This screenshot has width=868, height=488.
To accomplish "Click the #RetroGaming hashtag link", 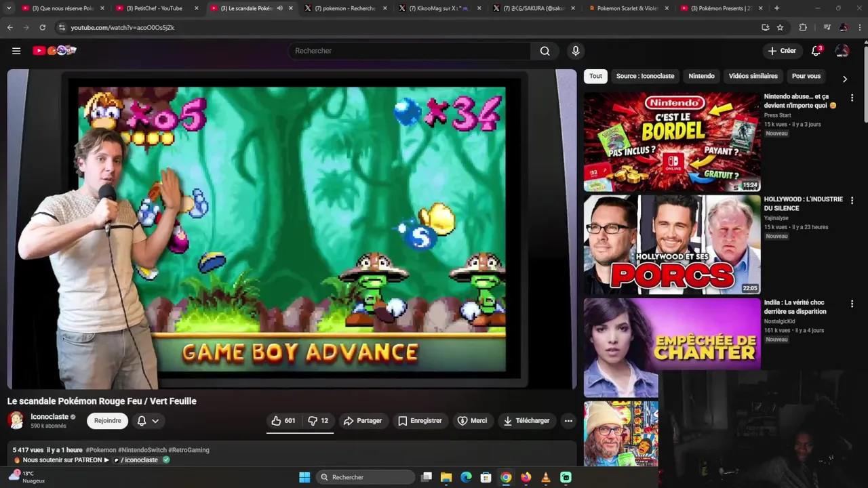I will (189, 450).
